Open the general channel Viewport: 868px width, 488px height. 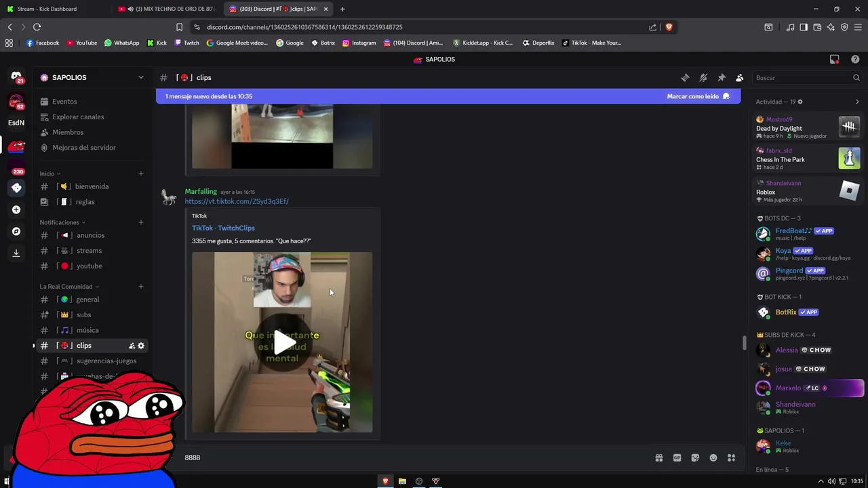point(92,300)
